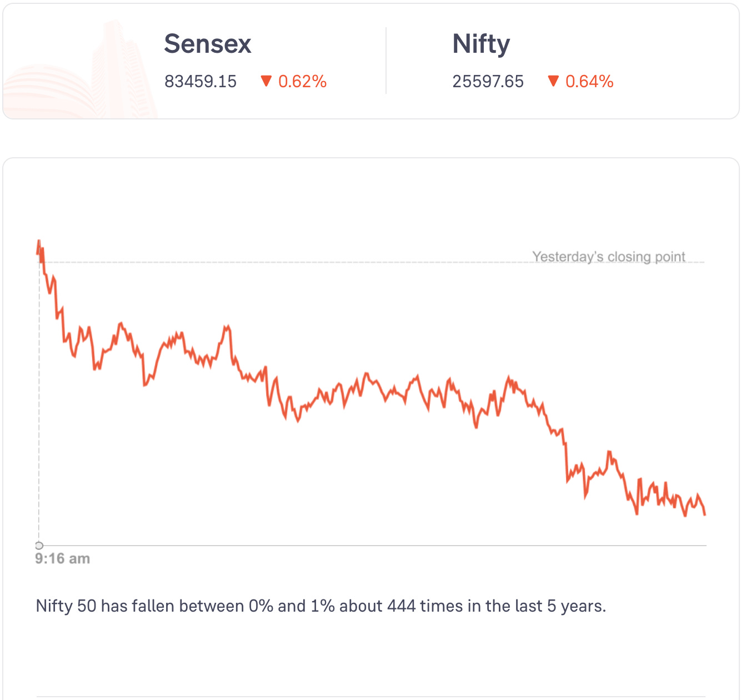The image size is (741, 700).
Task: Click the Nifty value 25597.65
Action: pos(488,82)
